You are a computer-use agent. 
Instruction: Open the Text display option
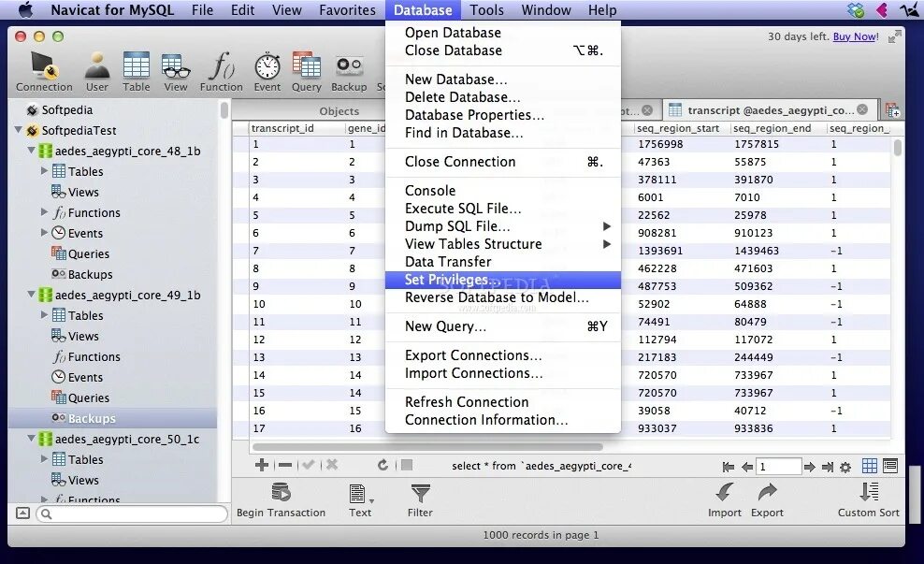click(x=360, y=500)
